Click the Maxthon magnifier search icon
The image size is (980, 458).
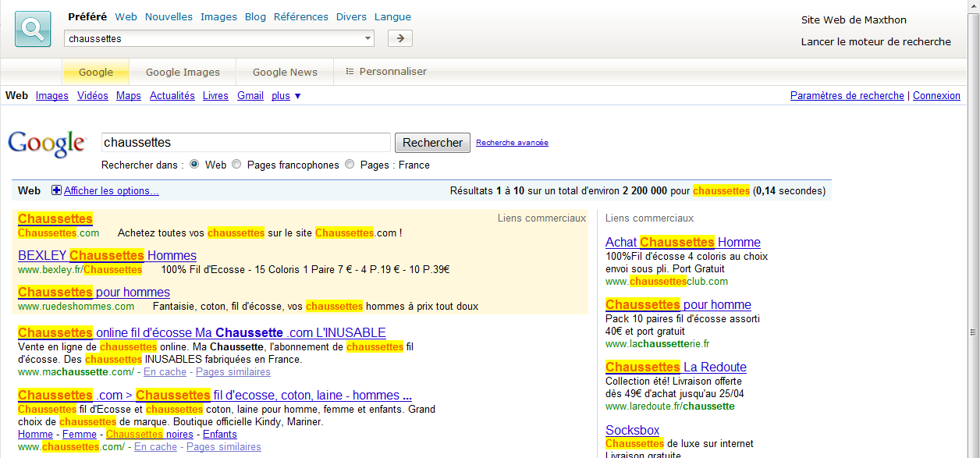[x=33, y=30]
